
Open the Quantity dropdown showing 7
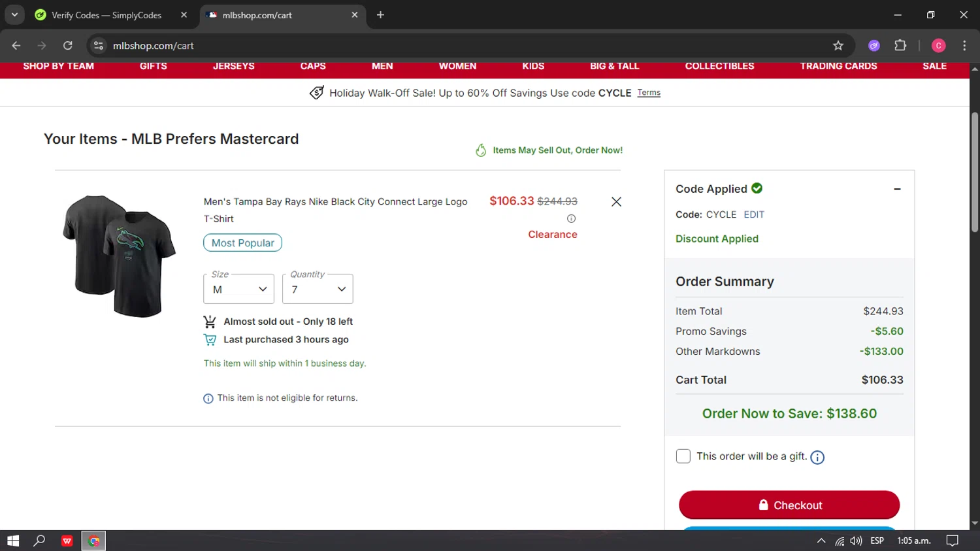click(x=318, y=289)
